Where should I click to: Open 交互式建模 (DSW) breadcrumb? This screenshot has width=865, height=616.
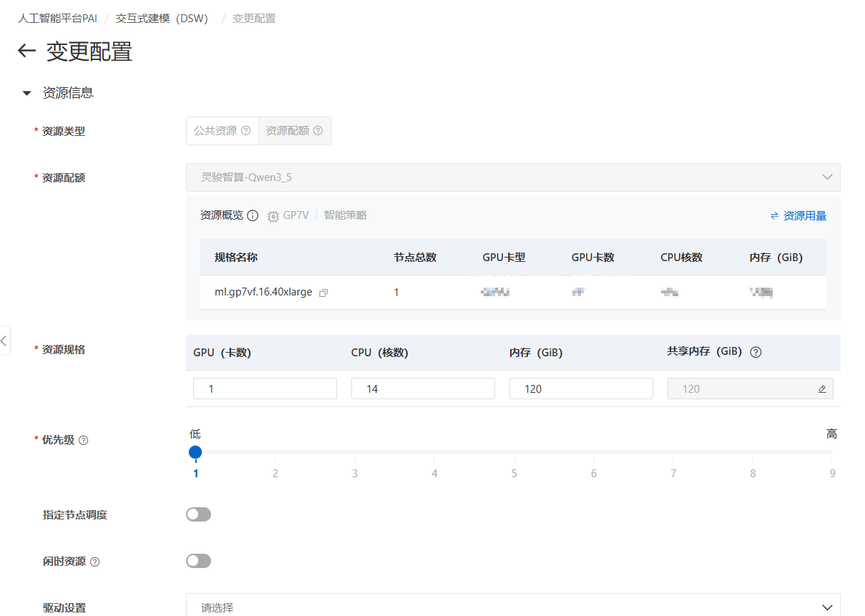pyautogui.click(x=162, y=19)
